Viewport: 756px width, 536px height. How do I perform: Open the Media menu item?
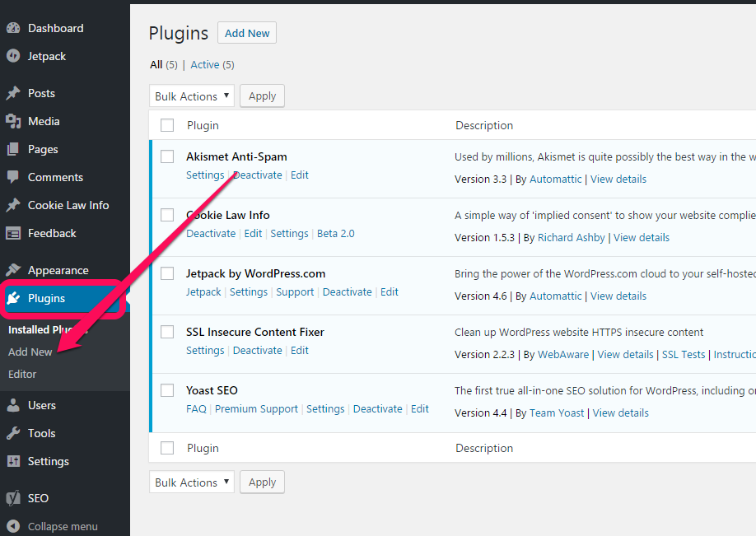coord(44,121)
